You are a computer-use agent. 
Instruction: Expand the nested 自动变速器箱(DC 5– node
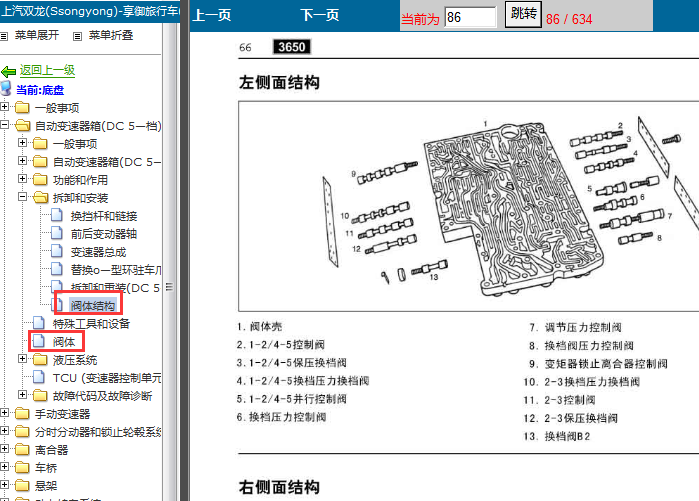click(22, 160)
